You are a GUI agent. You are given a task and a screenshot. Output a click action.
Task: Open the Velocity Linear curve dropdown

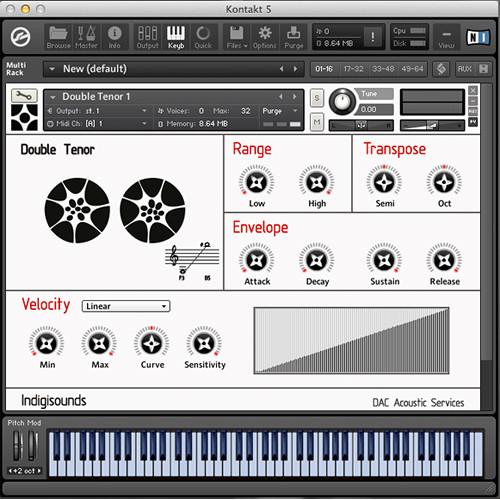click(126, 306)
